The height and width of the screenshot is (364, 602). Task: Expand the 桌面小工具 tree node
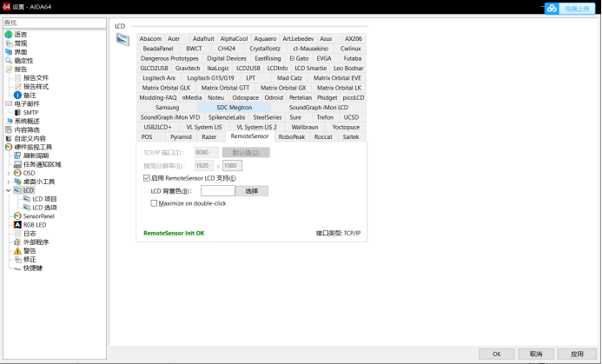coord(8,181)
